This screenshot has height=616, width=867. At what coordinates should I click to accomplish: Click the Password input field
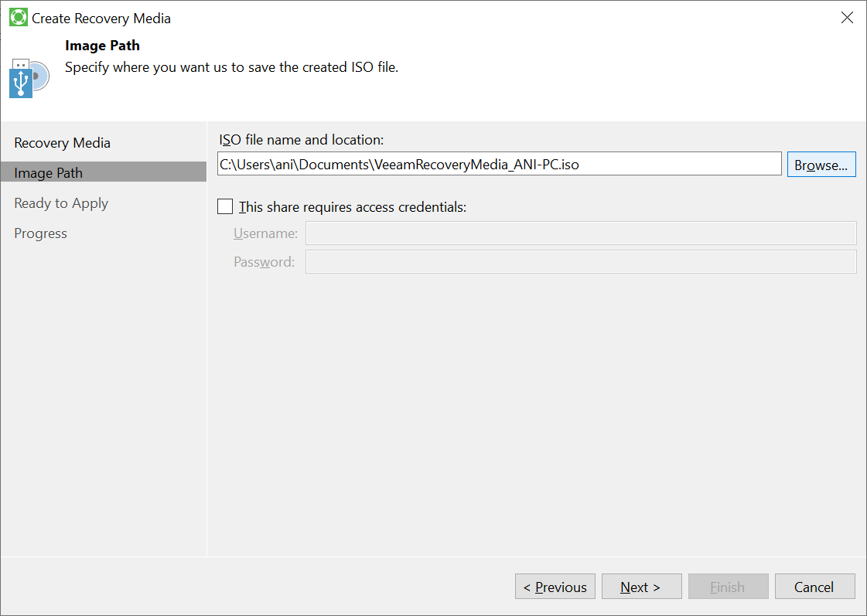pyautogui.click(x=581, y=262)
